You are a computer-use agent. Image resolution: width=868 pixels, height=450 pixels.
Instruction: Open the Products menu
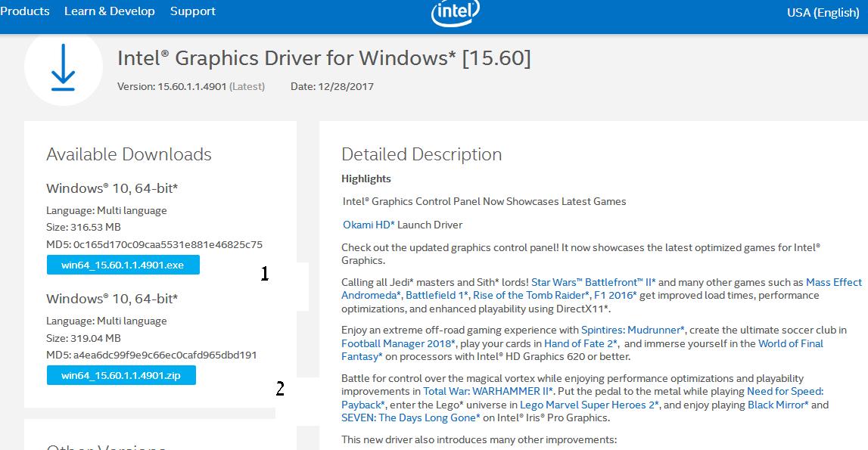(25, 11)
